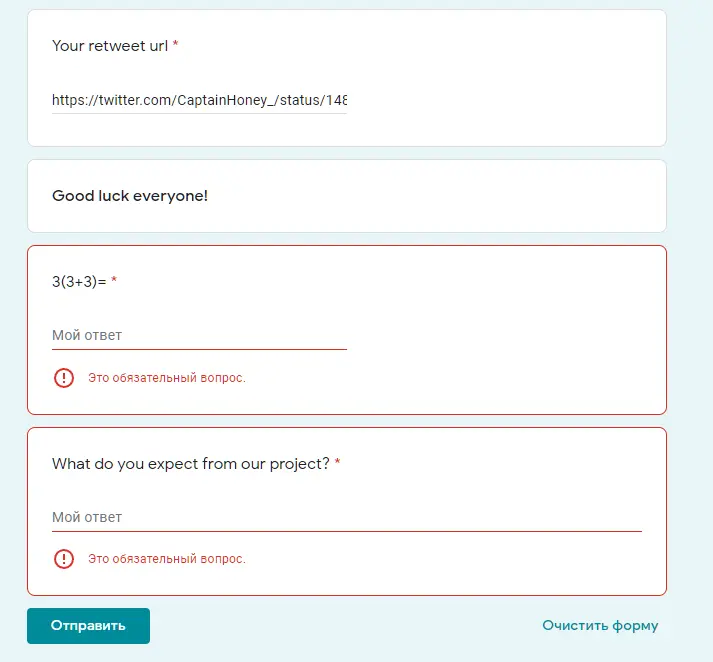Focus the Мой ответ field for project expectations

(346, 517)
